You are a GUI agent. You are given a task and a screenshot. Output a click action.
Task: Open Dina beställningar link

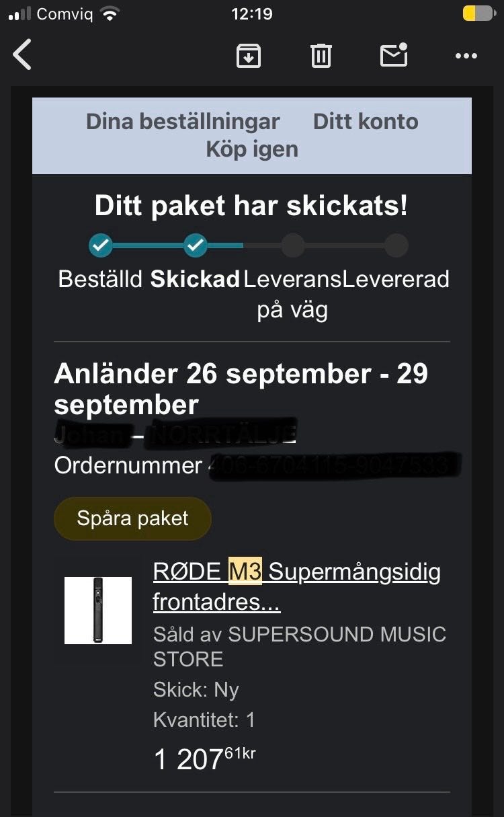183,122
